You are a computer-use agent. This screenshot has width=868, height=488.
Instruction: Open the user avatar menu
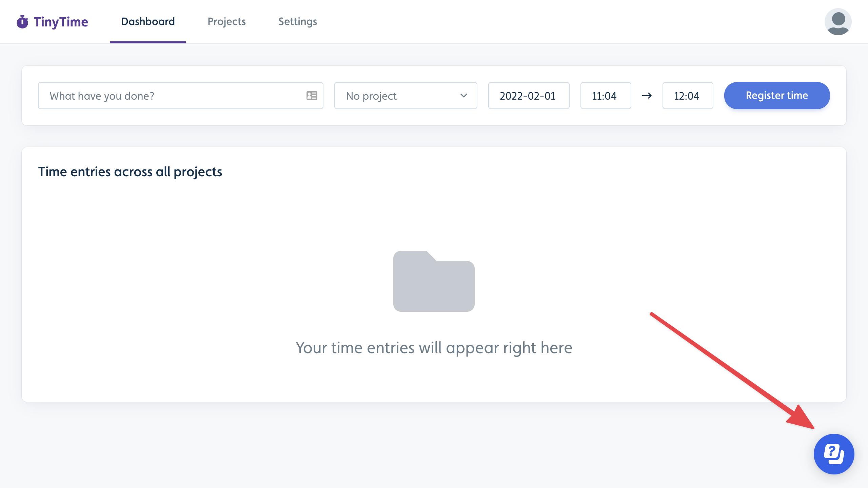[x=838, y=22]
